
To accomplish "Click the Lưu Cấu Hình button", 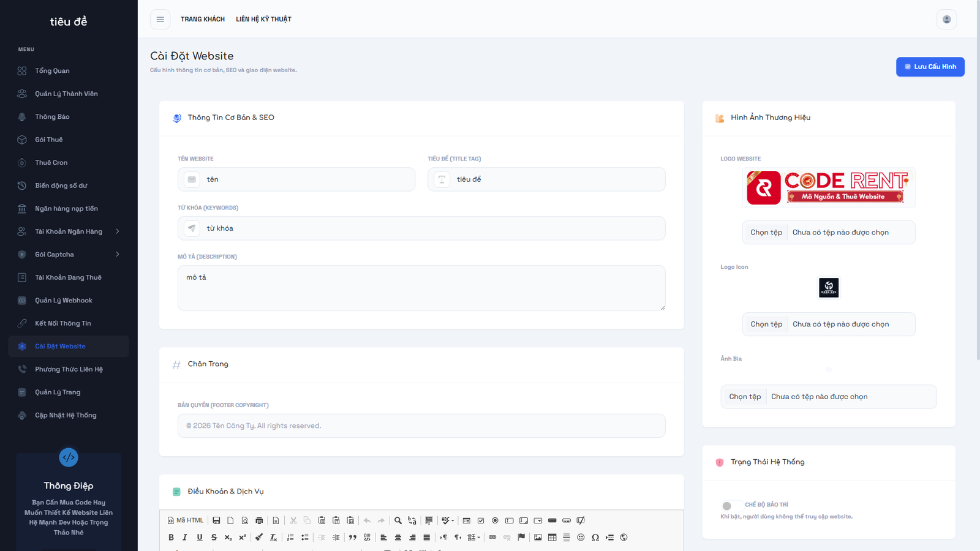I will tap(930, 67).
